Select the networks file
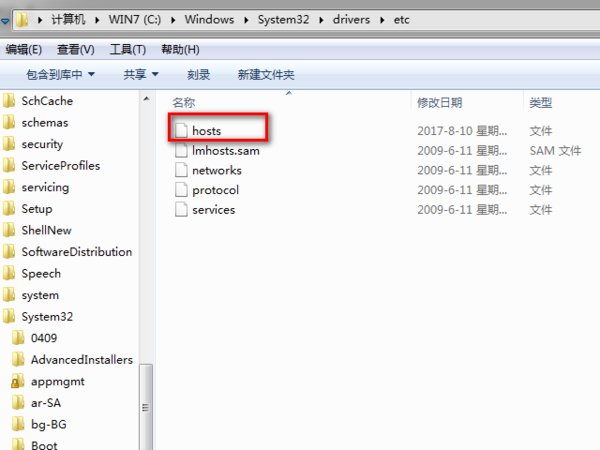 [217, 170]
